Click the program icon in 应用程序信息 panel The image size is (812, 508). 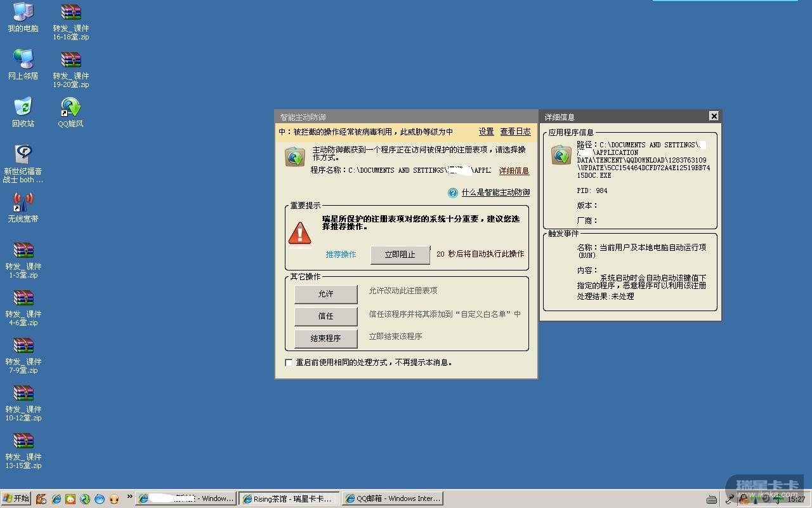click(561, 155)
